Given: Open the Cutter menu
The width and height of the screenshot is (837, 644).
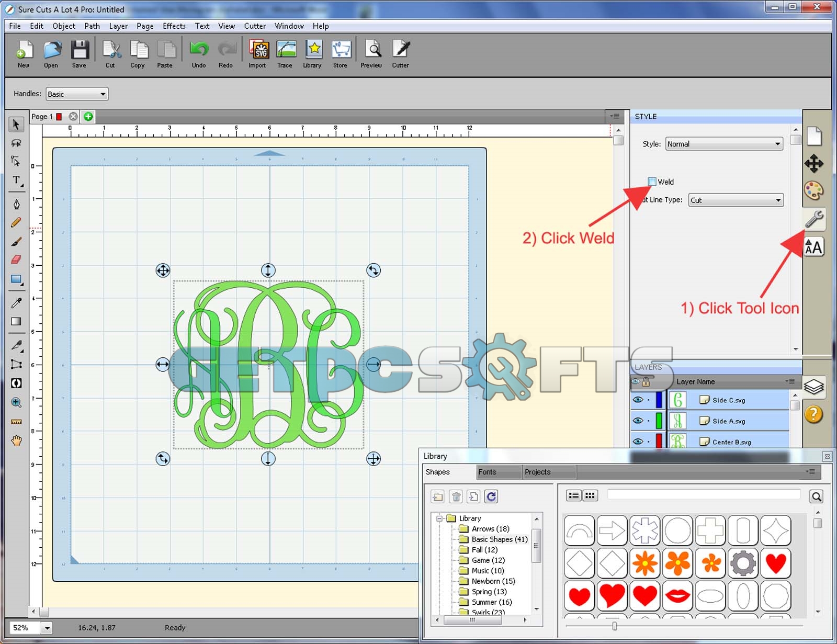Looking at the screenshot, I should [x=255, y=26].
